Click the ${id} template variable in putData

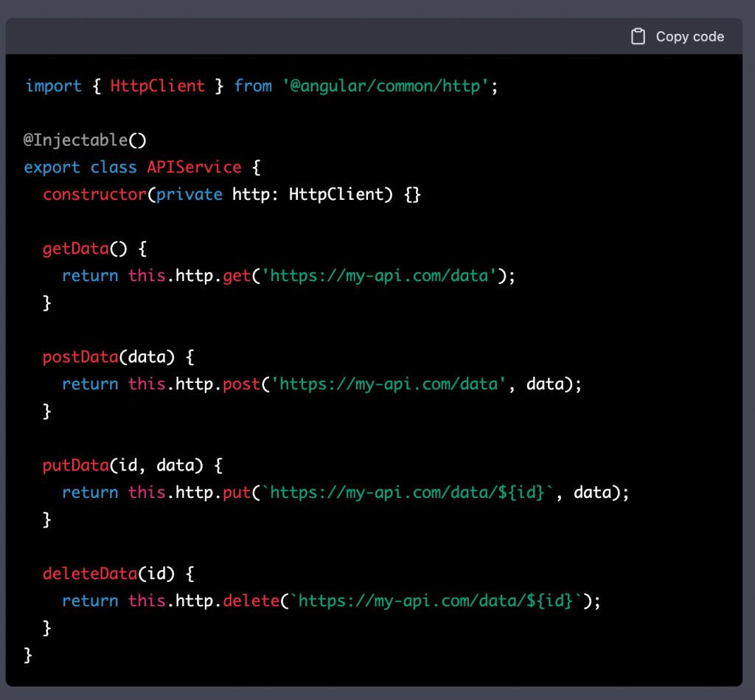(x=523, y=492)
